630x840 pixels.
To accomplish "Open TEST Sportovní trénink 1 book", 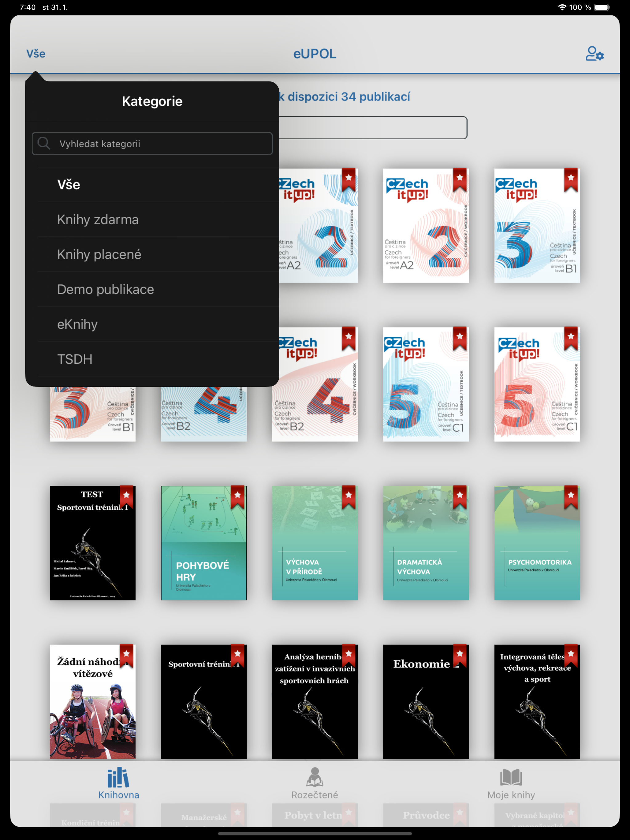I will tap(92, 543).
